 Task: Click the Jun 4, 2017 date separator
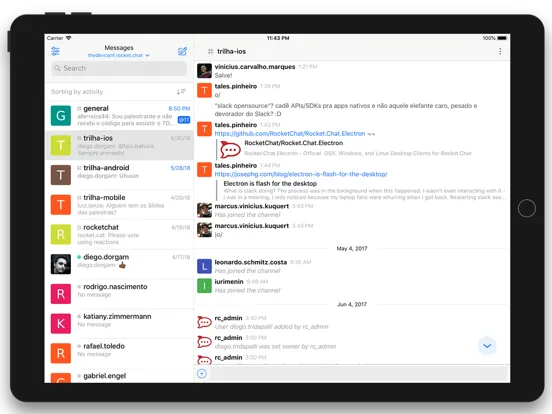(x=352, y=304)
